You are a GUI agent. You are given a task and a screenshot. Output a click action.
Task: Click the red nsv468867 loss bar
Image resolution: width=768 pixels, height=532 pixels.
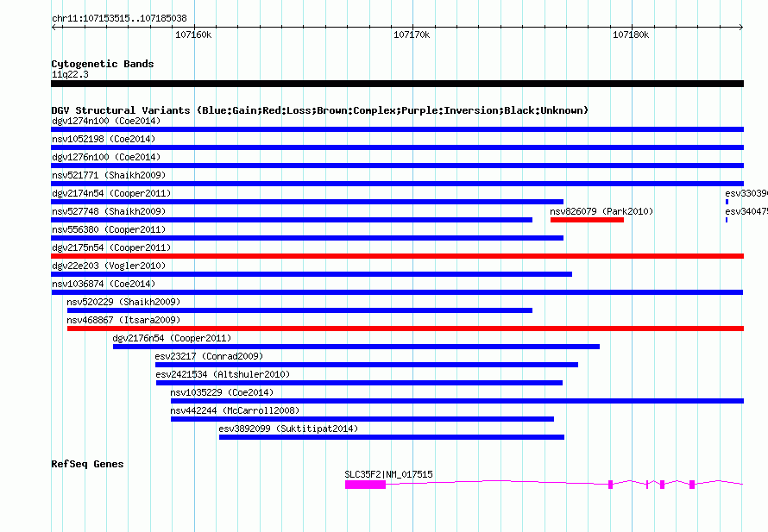click(406, 329)
